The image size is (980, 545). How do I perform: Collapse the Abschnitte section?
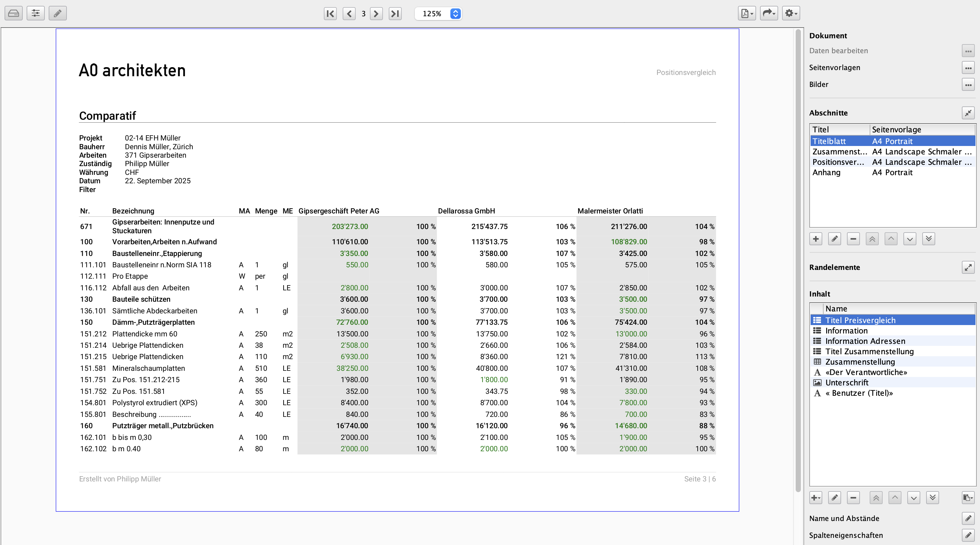[x=968, y=113]
